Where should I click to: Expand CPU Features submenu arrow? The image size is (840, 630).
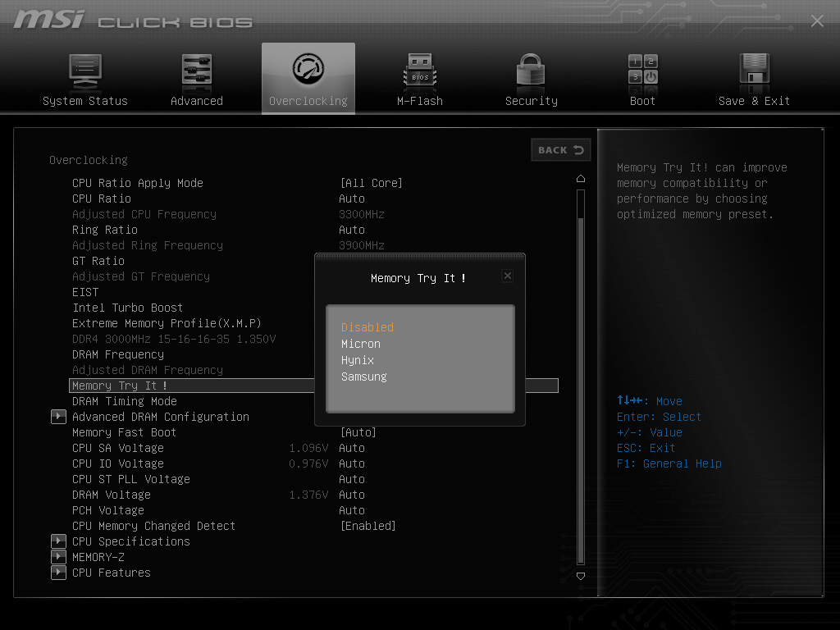58,573
